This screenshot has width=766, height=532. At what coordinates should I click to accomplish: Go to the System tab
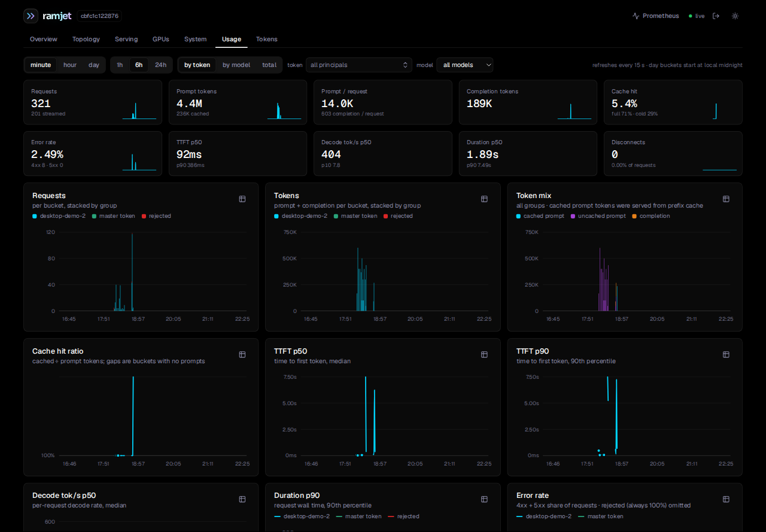[195, 39]
